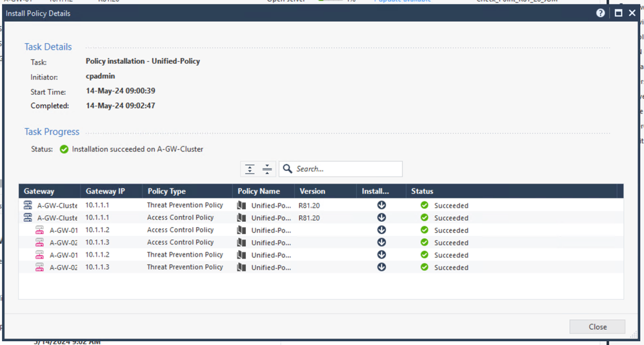Click the Policy Type column header
The width and height of the screenshot is (644, 345).
point(166,191)
